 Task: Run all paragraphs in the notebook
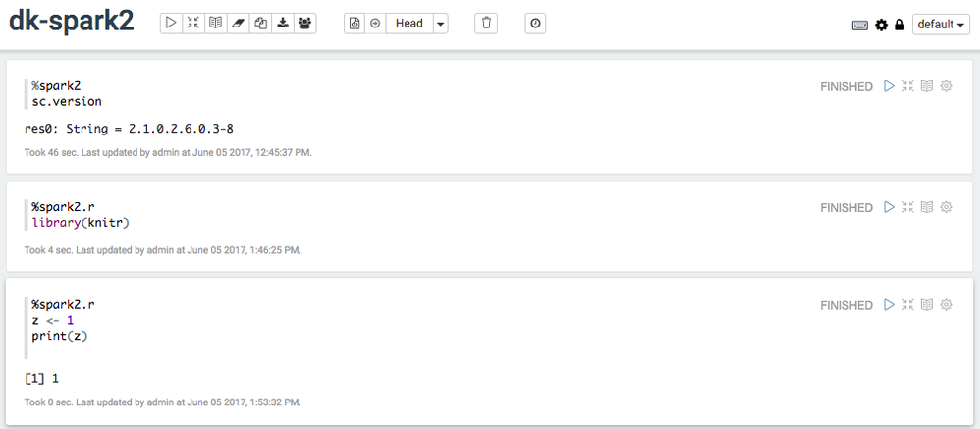(171, 23)
